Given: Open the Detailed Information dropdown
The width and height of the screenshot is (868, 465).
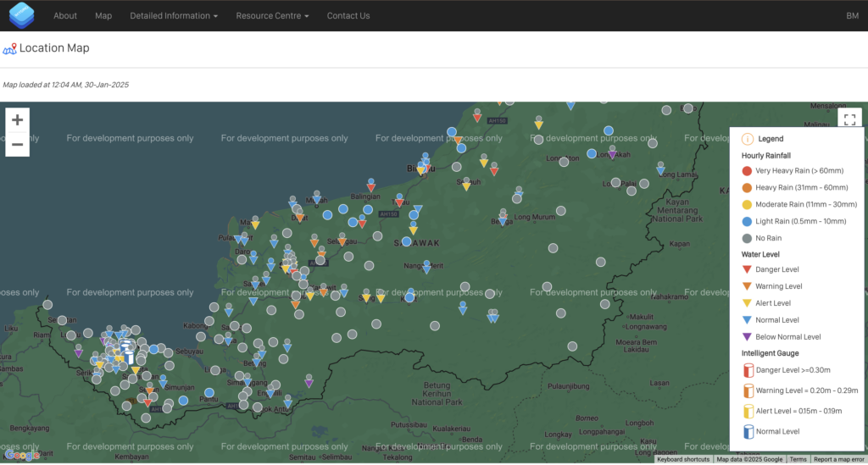Looking at the screenshot, I should tap(174, 15).
